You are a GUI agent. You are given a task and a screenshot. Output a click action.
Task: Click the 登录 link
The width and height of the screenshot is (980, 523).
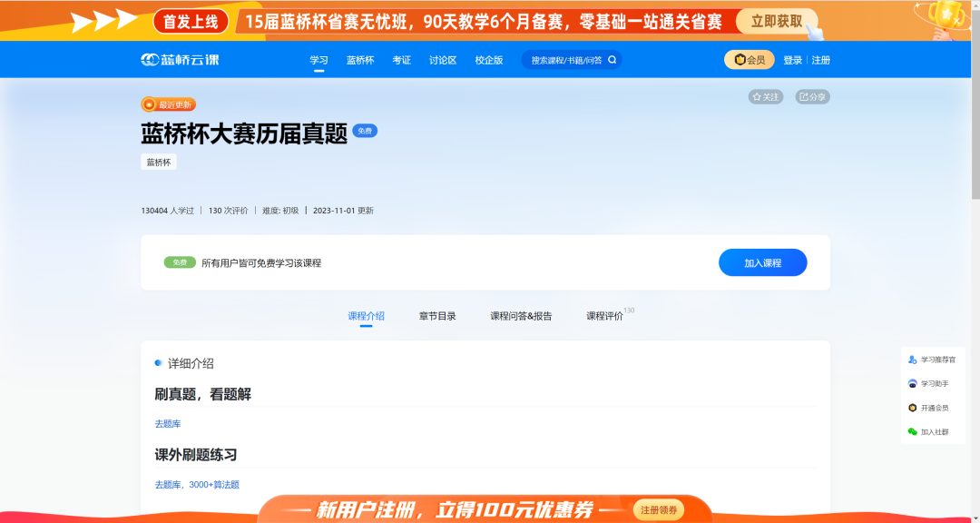792,60
